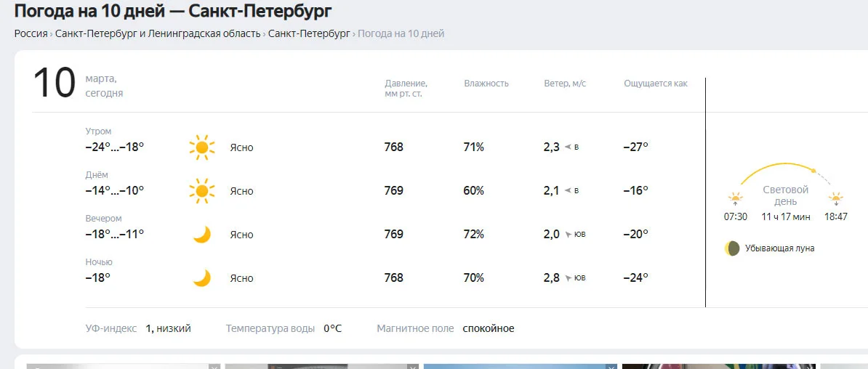The image size is (868, 369).
Task: Click the page title Погода на 10 дней
Action: tap(173, 10)
